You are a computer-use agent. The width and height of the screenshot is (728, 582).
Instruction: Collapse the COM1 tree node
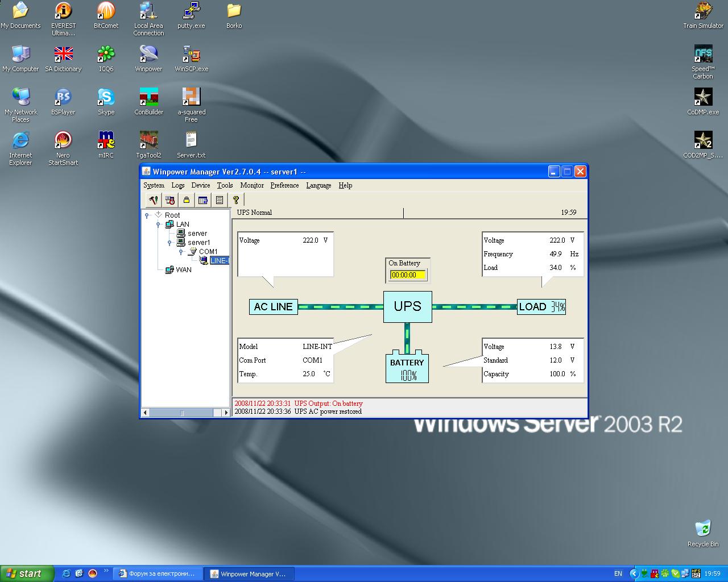point(181,252)
